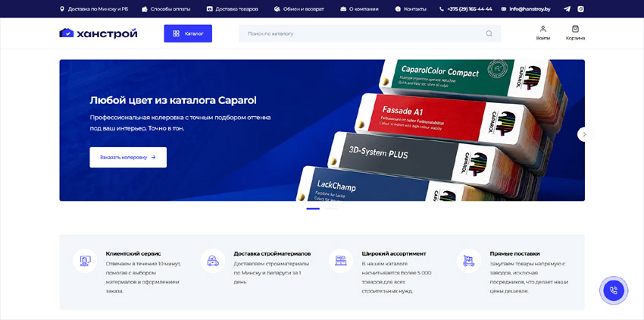
Task: Open О компании link
Action: pos(359,9)
